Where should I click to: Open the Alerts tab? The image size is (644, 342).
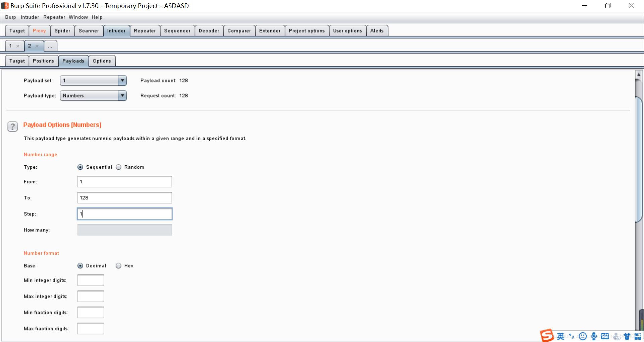(x=377, y=31)
